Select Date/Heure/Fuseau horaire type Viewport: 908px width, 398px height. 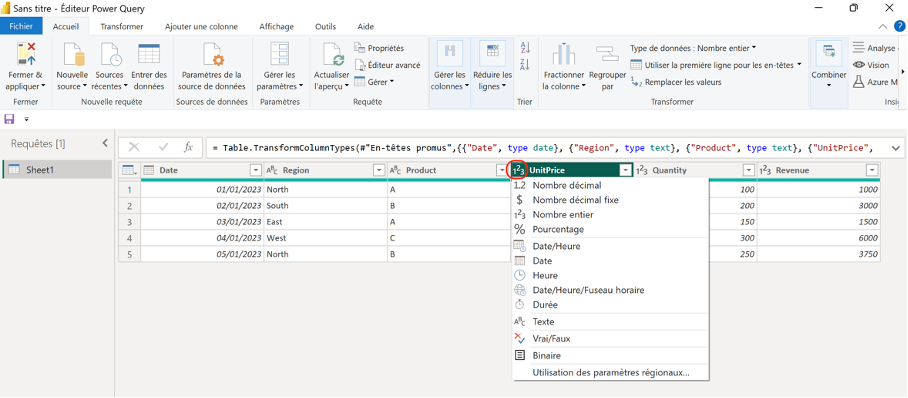610,290
